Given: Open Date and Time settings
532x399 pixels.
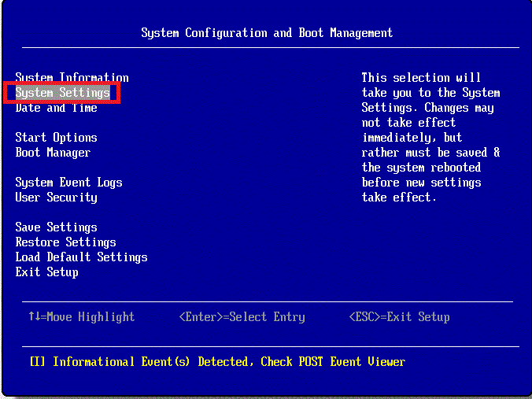Looking at the screenshot, I should tap(57, 108).
